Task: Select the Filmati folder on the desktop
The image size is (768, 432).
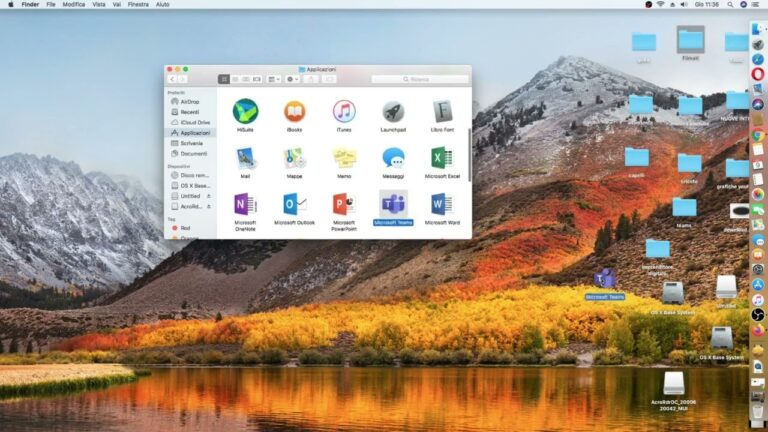Action: 691,40
